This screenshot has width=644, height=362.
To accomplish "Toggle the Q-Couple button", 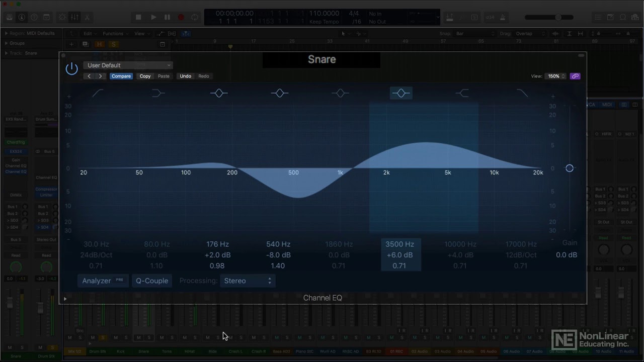I will pos(152,281).
